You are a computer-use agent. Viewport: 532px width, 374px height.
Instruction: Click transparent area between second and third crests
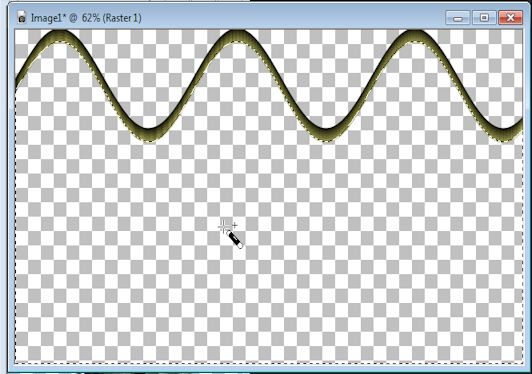tap(326, 68)
